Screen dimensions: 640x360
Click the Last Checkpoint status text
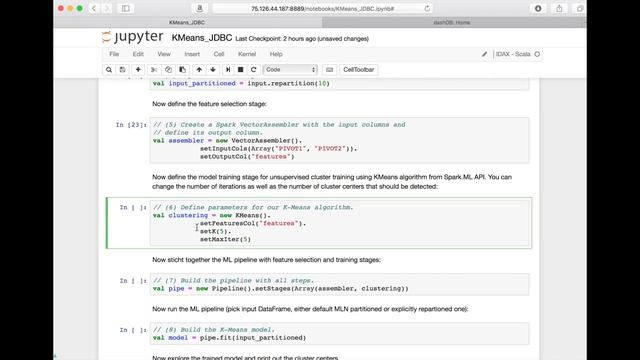pyautogui.click(x=302, y=39)
